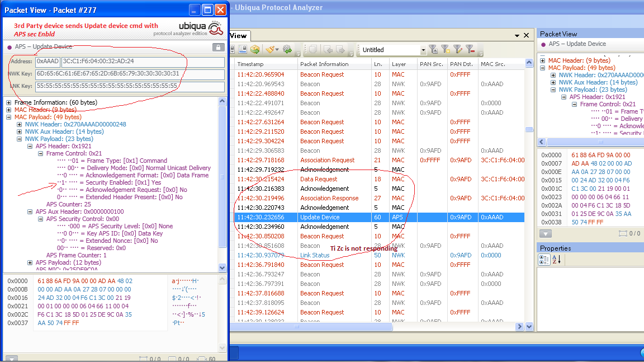
Task: Collapse NWK Payload (23 bytes) in Packet #277
Action: (x=20, y=139)
